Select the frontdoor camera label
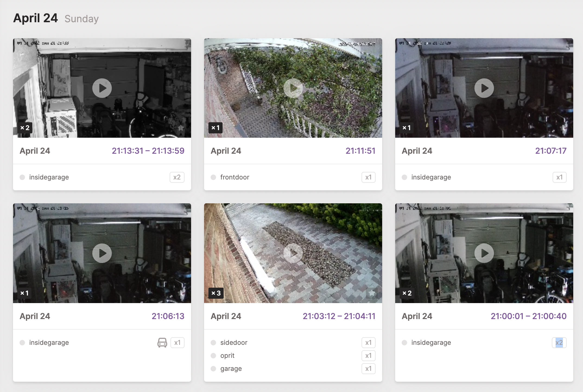 click(235, 177)
